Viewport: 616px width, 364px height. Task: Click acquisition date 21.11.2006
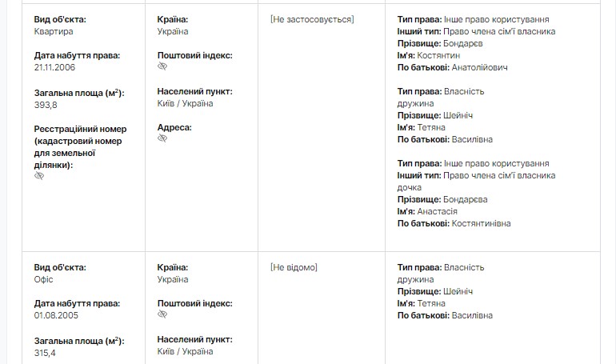click(55, 68)
